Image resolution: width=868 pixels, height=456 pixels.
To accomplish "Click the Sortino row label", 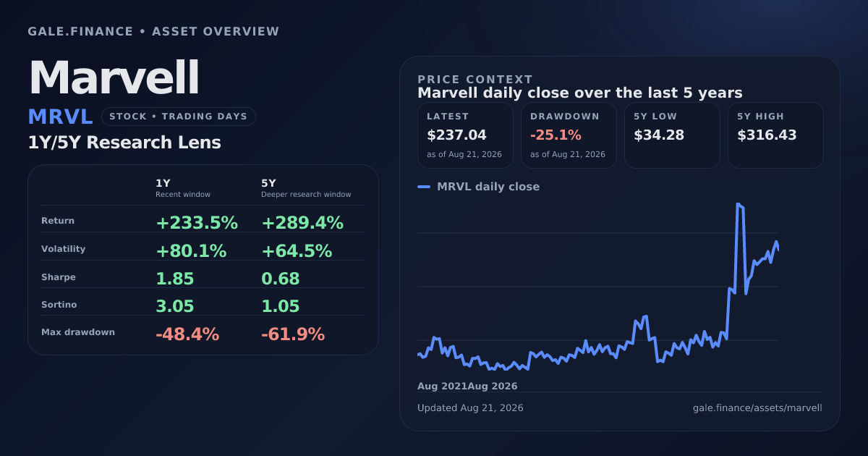I will click(59, 305).
